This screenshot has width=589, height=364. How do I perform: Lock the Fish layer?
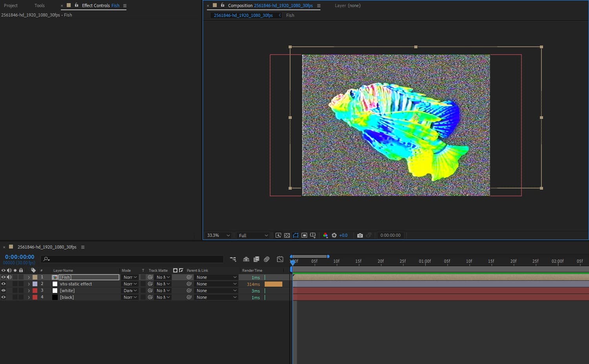pyautogui.click(x=21, y=277)
